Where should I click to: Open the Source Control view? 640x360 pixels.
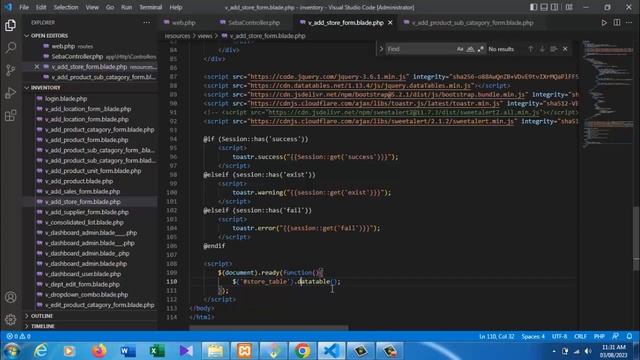tap(11, 70)
